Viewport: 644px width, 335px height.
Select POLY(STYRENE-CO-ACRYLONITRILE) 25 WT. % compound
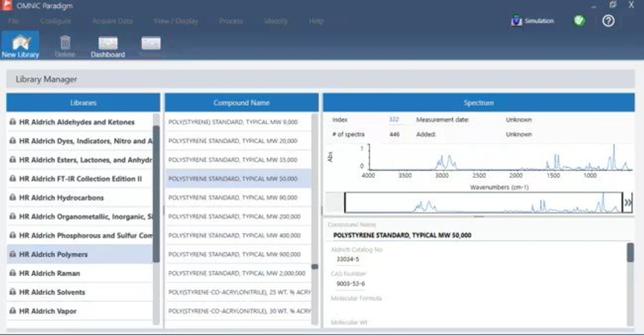click(x=238, y=292)
